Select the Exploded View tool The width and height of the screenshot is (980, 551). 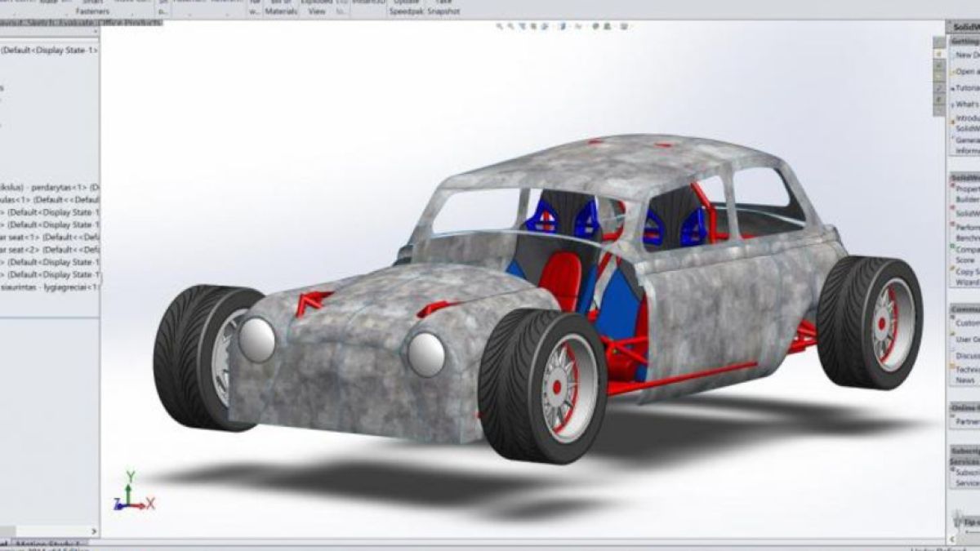[x=317, y=7]
